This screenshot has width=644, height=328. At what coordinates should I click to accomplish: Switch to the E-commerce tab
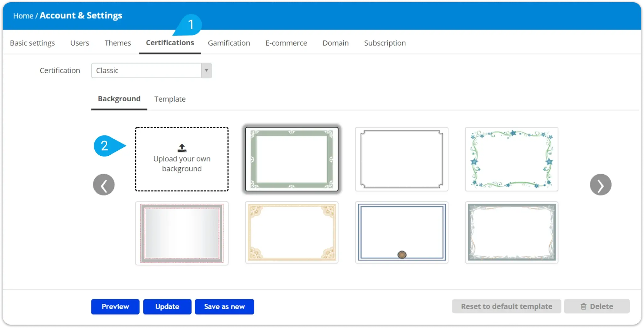(x=286, y=43)
